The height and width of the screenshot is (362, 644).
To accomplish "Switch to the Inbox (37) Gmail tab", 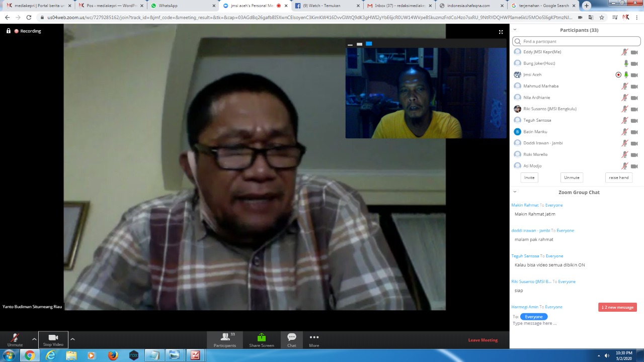I will [x=397, y=6].
